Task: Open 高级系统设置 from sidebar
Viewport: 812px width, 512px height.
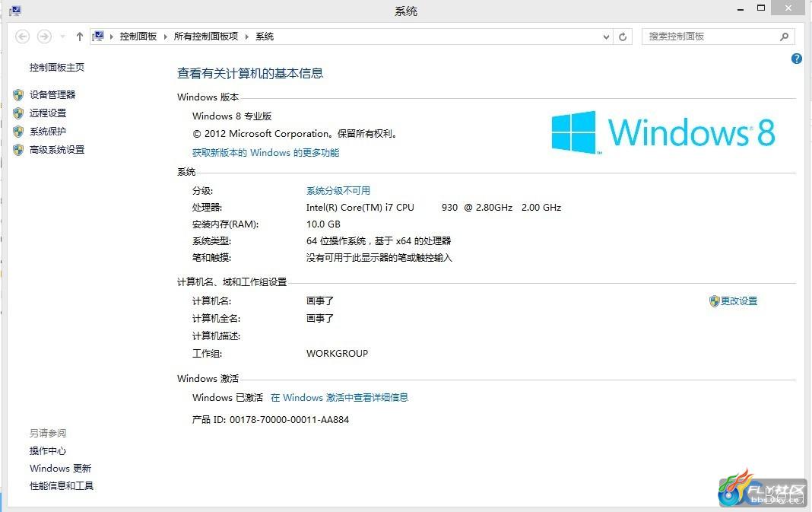Action: pyautogui.click(x=57, y=150)
